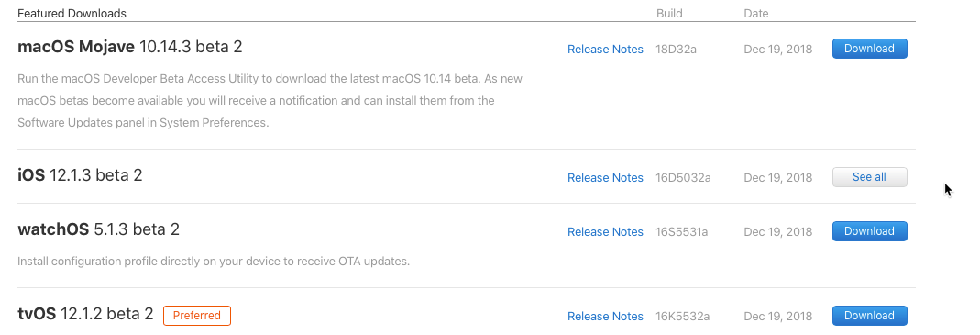The image size is (980, 335).
Task: Select the watchOS 5.1.3 beta 2 title
Action: (99, 229)
